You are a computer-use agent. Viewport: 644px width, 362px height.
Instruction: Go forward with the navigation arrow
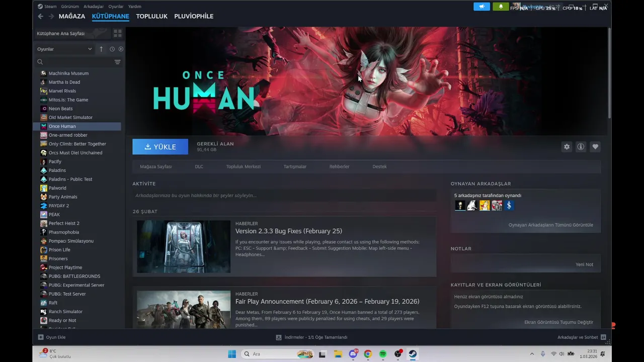click(51, 16)
